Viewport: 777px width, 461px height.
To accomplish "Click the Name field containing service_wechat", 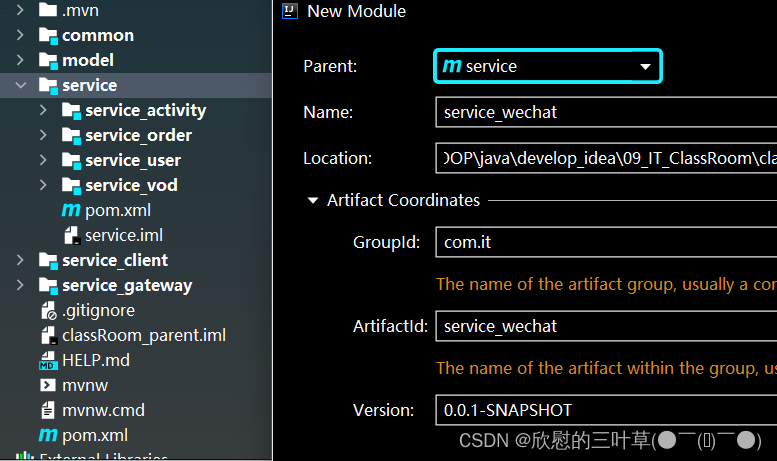I will (606, 112).
